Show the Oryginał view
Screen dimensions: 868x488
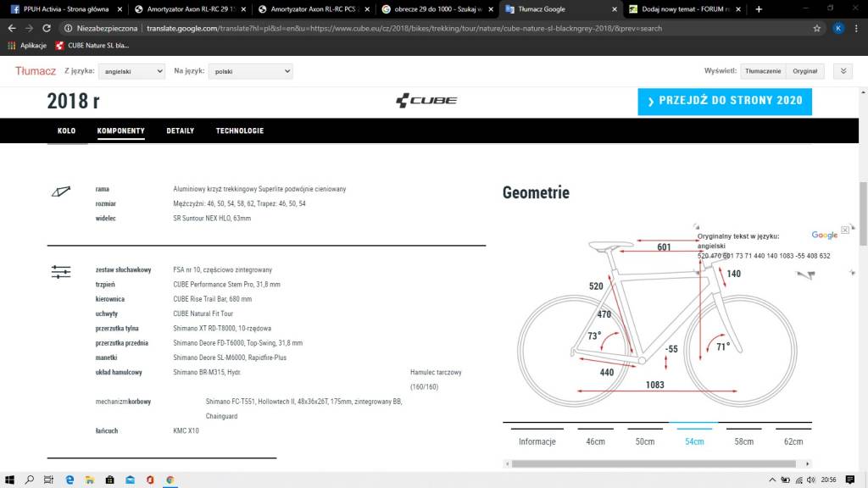pyautogui.click(x=805, y=71)
